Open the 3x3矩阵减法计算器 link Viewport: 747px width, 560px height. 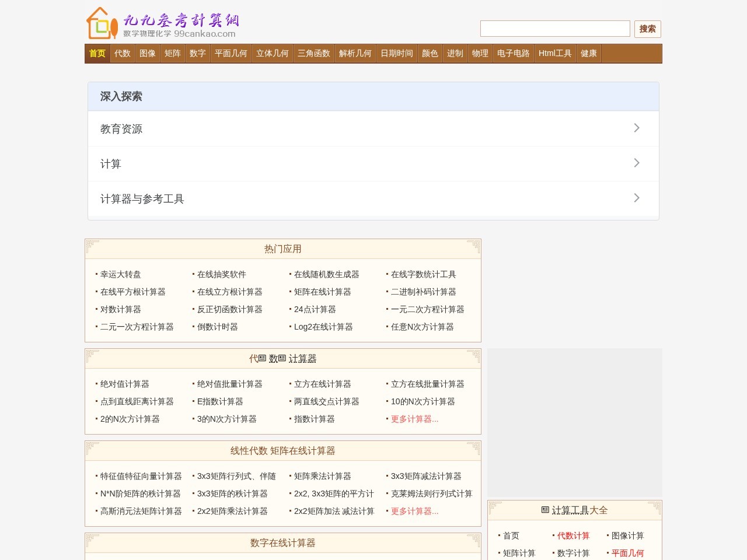pos(426,476)
